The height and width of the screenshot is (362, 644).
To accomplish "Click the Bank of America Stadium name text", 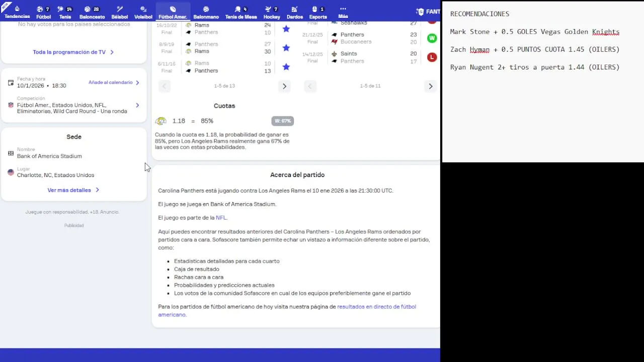I will pos(49,156).
